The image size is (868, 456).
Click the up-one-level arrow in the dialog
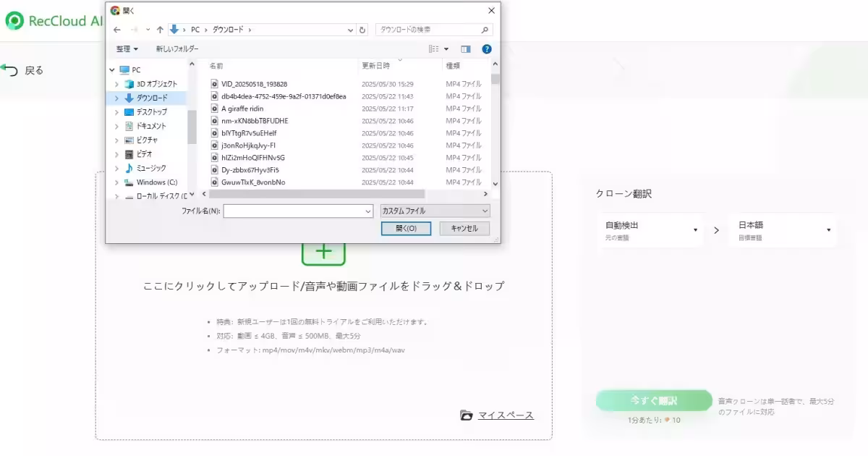(159, 29)
